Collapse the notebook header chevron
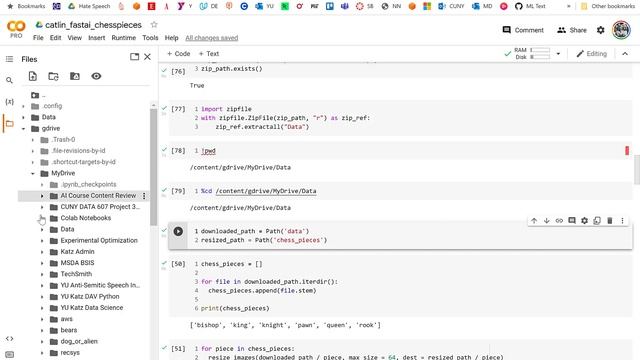The height and width of the screenshot is (360, 640). pyautogui.click(x=625, y=54)
